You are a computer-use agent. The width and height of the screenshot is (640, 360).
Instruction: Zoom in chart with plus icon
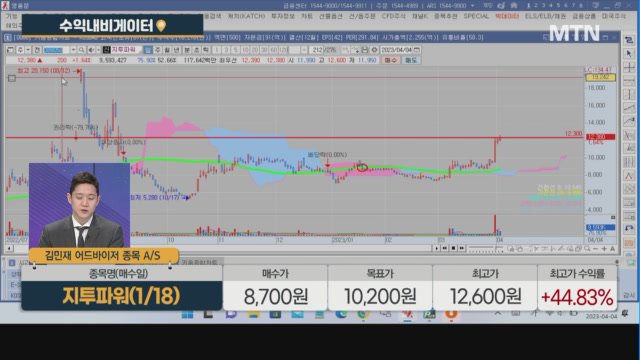pos(604,248)
